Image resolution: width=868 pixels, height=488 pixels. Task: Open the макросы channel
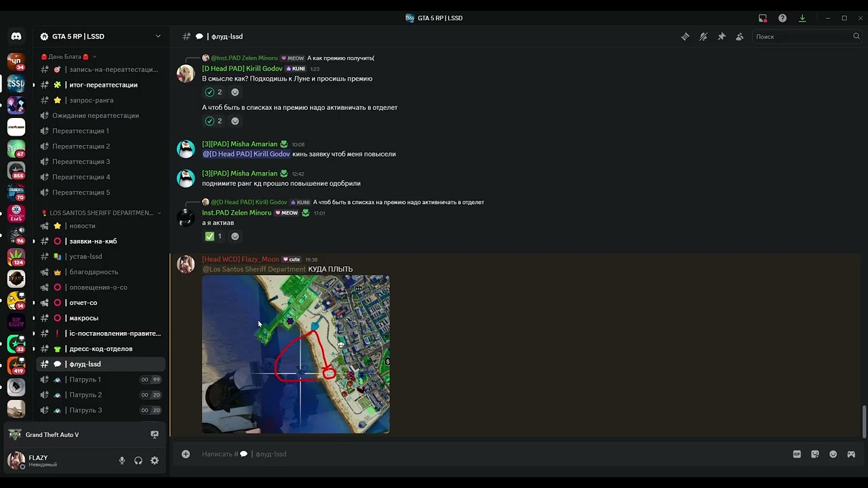(101, 318)
